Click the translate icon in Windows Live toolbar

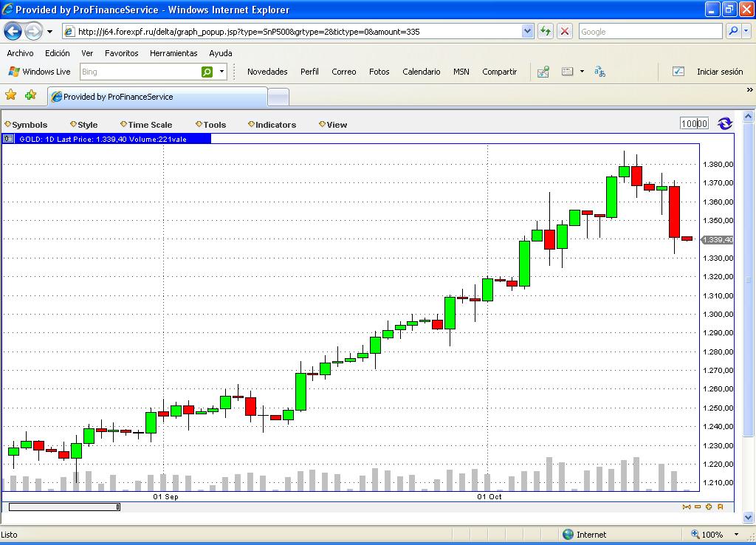pos(599,72)
